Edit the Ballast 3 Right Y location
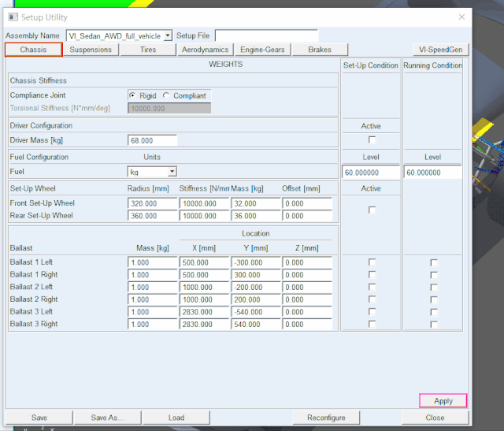 coord(256,324)
